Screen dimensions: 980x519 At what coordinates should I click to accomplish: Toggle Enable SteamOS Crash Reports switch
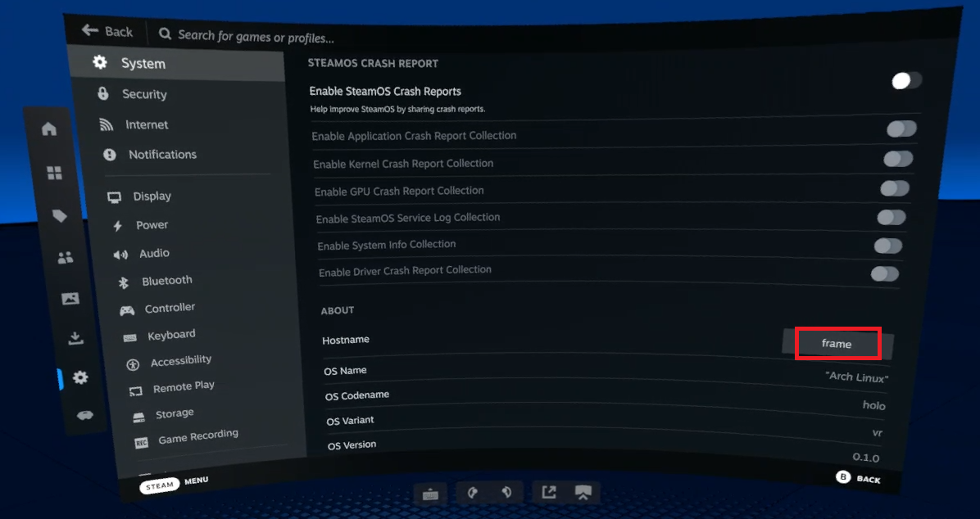[x=905, y=80]
